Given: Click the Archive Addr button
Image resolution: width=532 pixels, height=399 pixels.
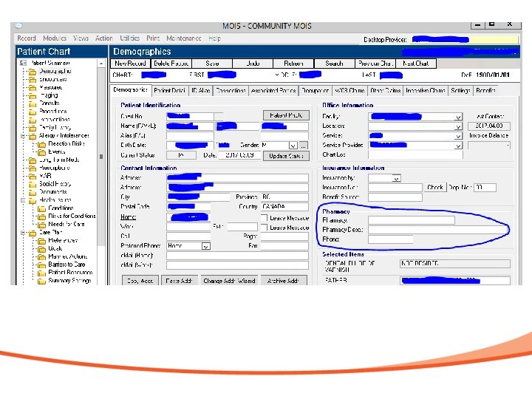Looking at the screenshot, I should point(284,281).
